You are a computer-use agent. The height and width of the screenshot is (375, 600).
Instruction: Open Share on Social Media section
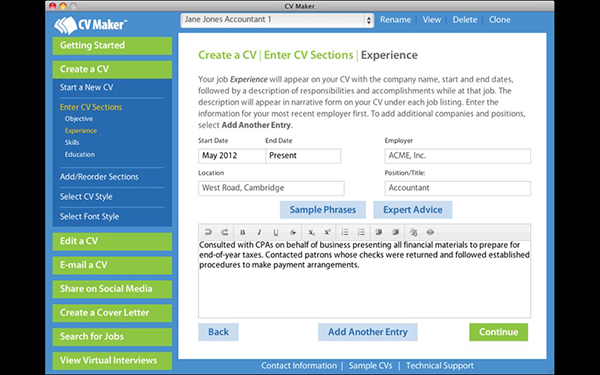(x=112, y=289)
